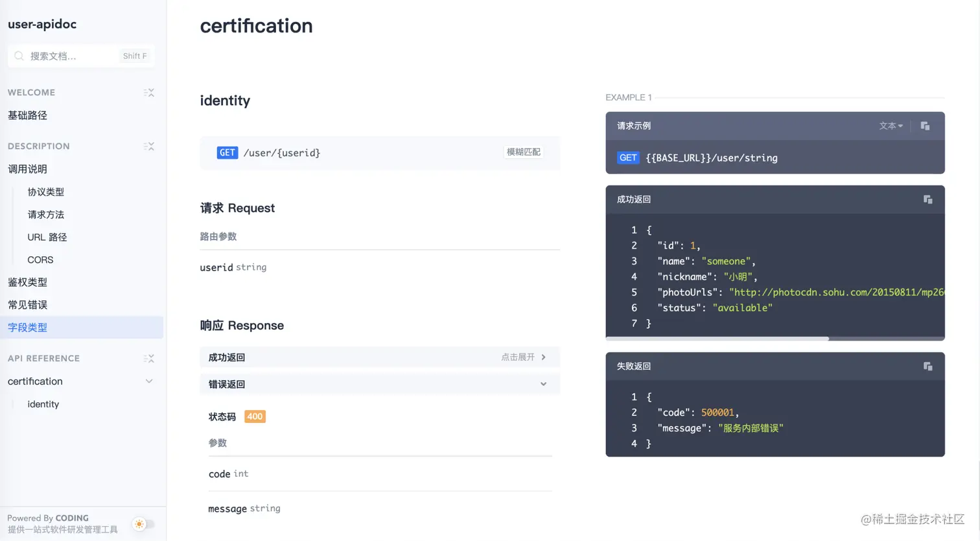The width and height of the screenshot is (980, 541).
Task: Collapse the 错误返回 response section
Action: tap(380, 384)
